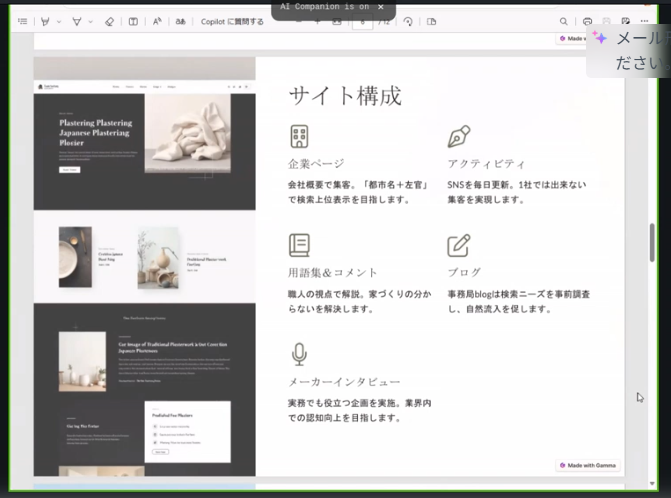Viewport: 671px width, 498px height.
Task: Click Copilot に質問する button
Action: (x=232, y=21)
